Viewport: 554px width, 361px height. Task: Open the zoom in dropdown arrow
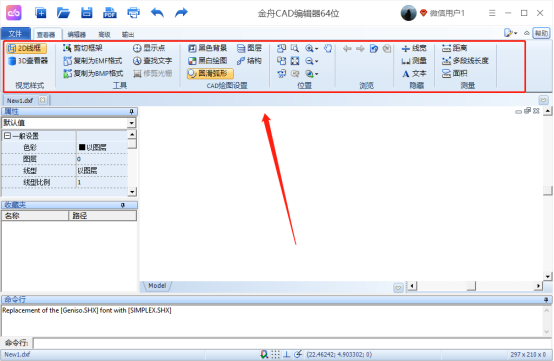(317, 48)
